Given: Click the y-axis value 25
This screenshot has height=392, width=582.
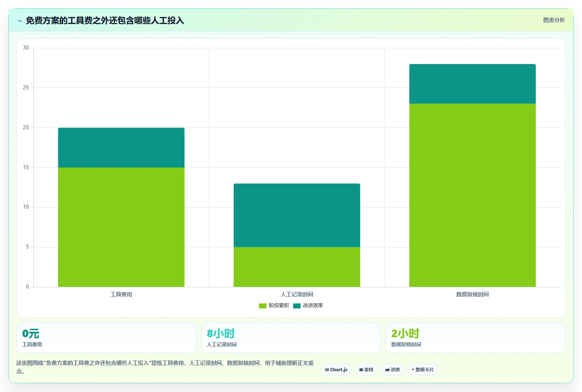Looking at the screenshot, I should (x=26, y=88).
